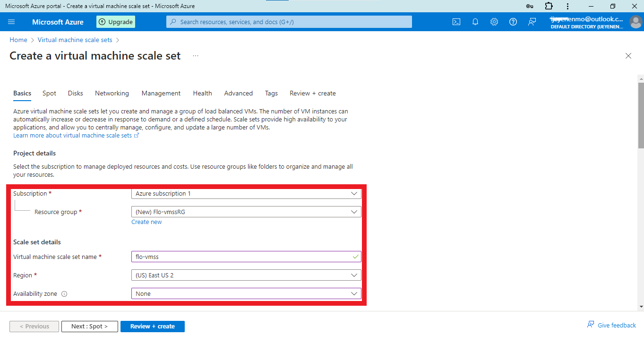Open Cloud Shell from the top bar

pyautogui.click(x=456, y=22)
